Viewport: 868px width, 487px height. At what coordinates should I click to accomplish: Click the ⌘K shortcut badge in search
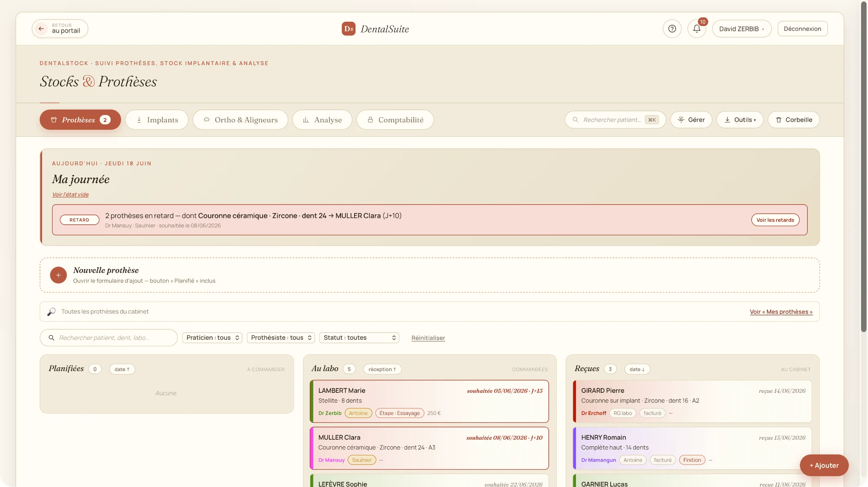coord(651,120)
